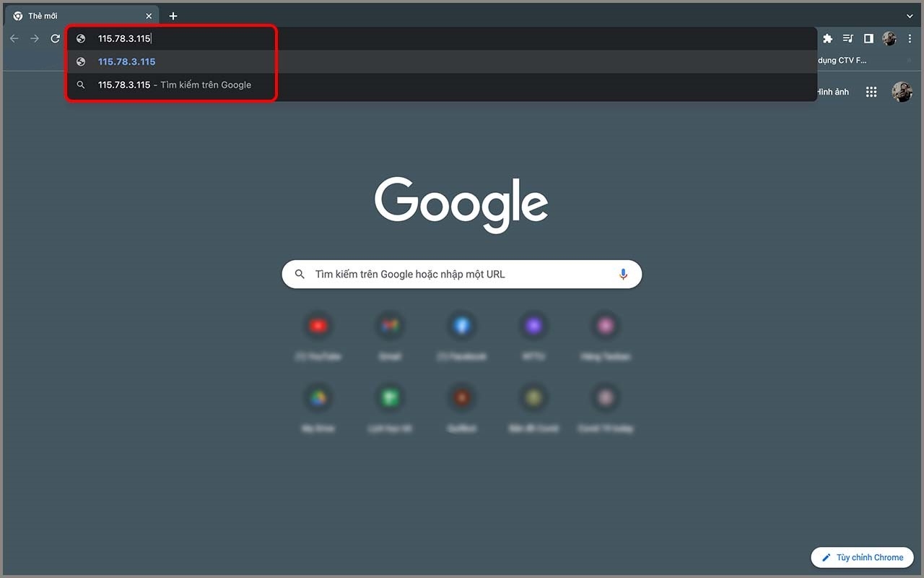The image size is (924, 578).
Task: Open the Google apps grid
Action: [871, 92]
